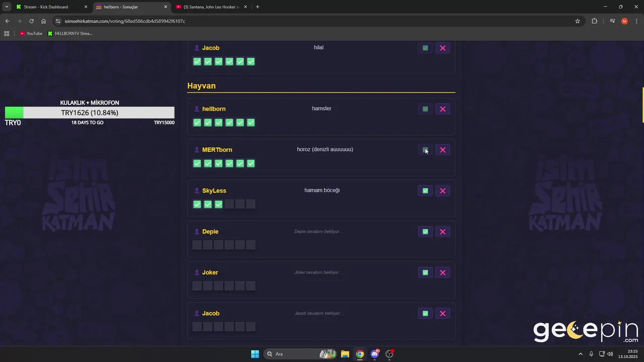Reject MERTborn's horoz answer with X
This screenshot has width=644, height=362.
(x=443, y=150)
